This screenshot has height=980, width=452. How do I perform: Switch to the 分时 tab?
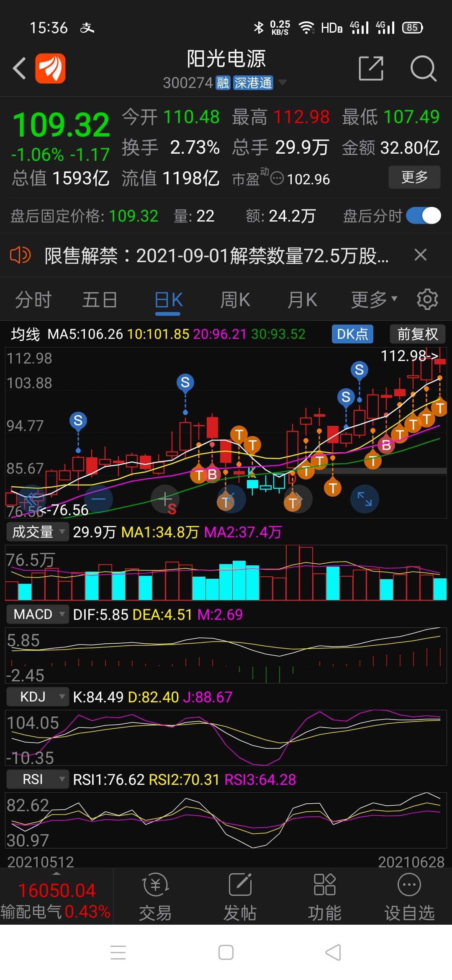pos(33,300)
